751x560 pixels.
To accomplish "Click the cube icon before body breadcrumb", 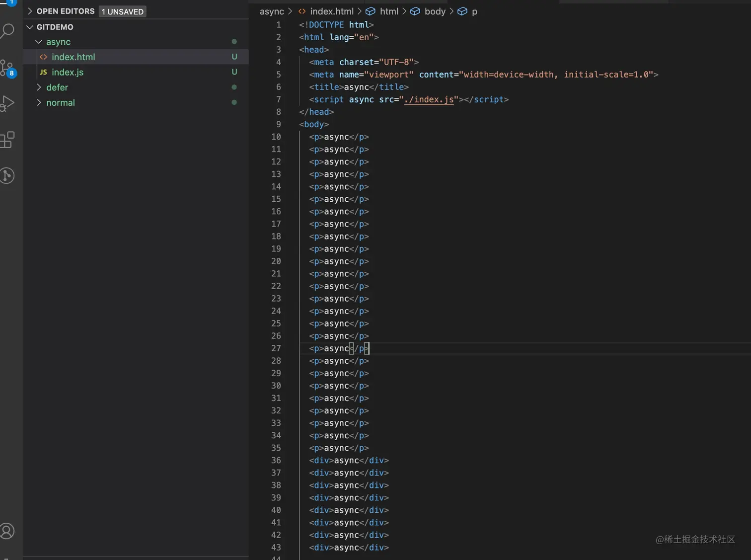I will tap(415, 11).
